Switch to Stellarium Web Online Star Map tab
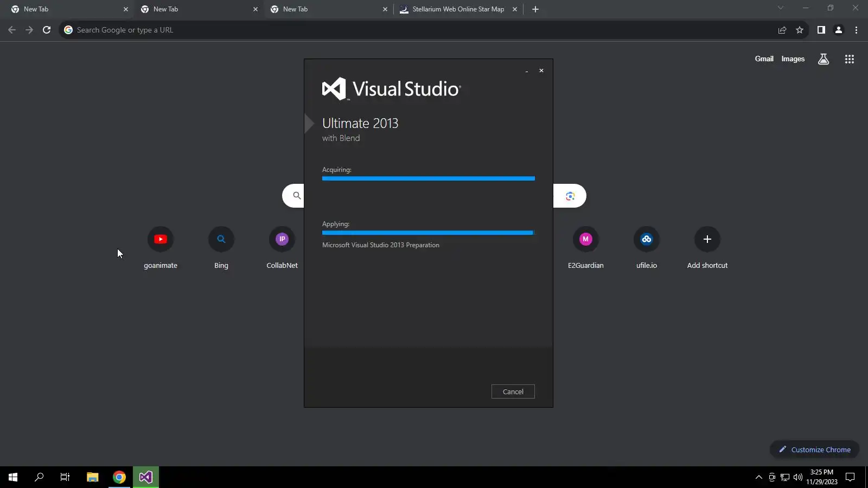This screenshot has height=488, width=868. tap(458, 9)
